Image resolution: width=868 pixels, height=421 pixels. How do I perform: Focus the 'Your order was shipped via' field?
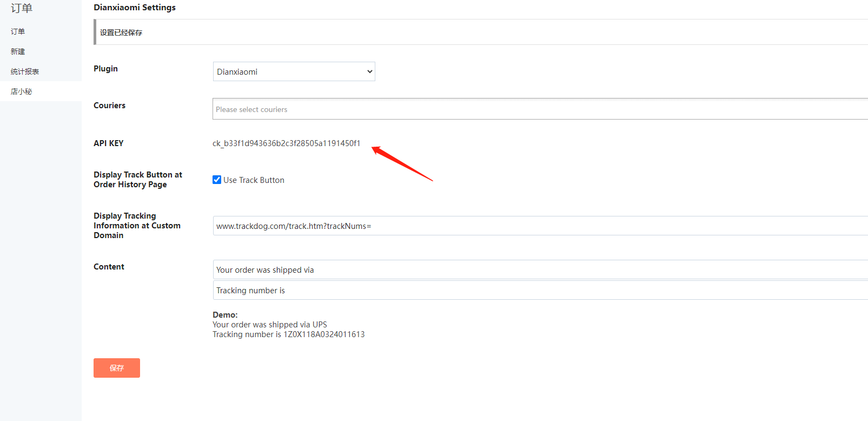pyautogui.click(x=540, y=269)
